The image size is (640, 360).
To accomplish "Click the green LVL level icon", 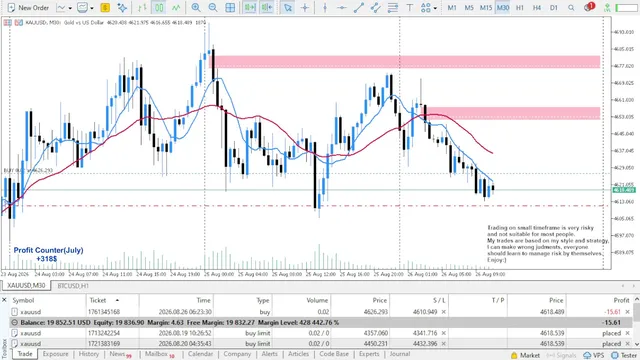I will [x=607, y=8].
